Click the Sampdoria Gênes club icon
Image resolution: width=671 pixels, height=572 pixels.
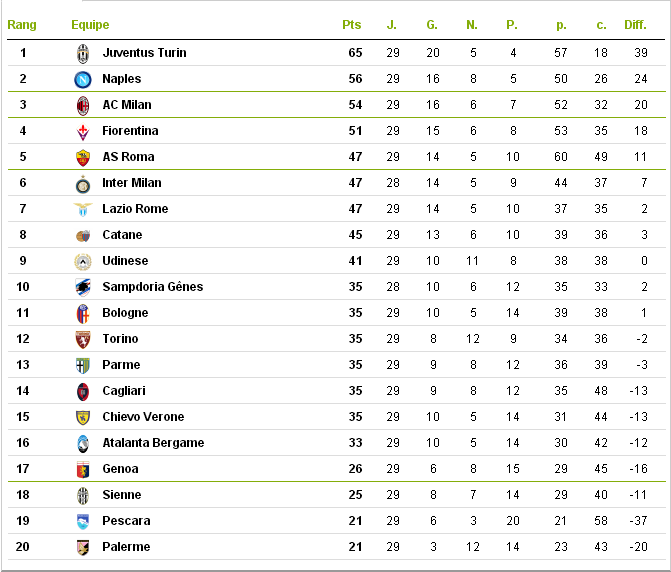click(x=83, y=287)
